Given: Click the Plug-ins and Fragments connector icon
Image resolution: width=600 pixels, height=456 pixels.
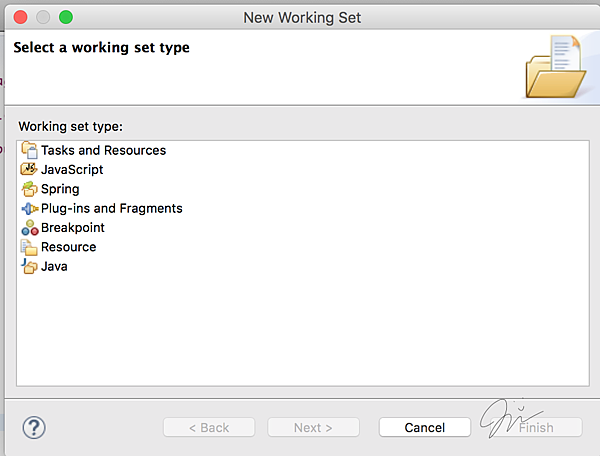Looking at the screenshot, I should (28, 208).
